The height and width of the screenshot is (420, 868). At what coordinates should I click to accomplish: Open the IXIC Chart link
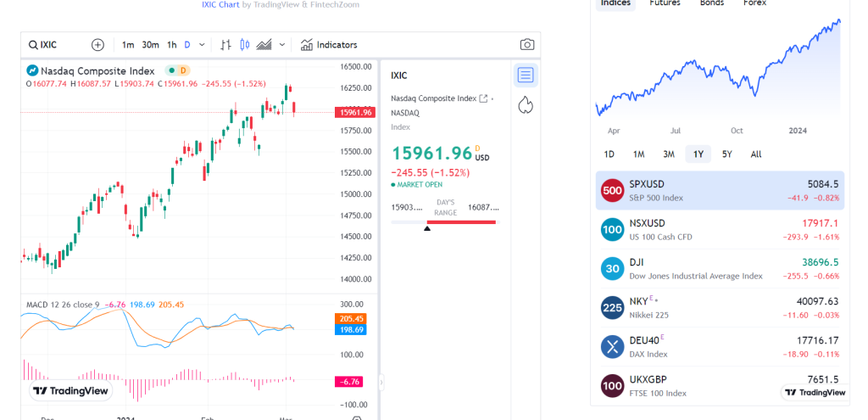220,4
